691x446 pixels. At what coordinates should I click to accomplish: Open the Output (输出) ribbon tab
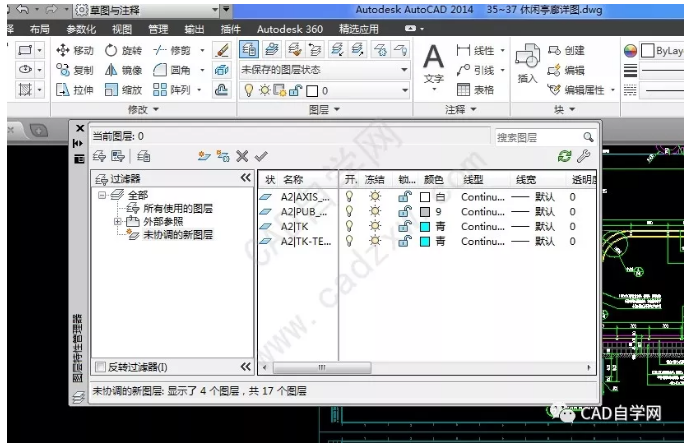[x=194, y=29]
